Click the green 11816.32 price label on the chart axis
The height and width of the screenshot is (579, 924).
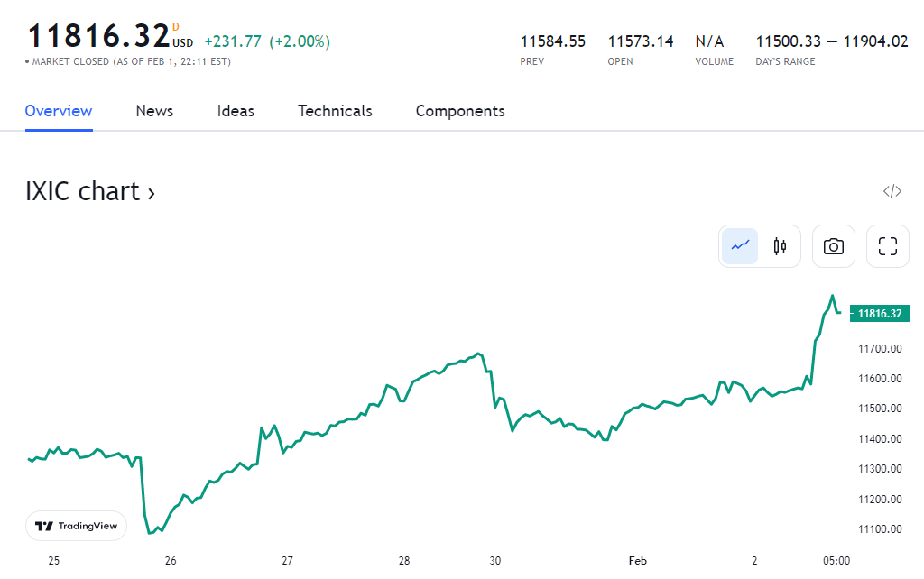point(879,314)
